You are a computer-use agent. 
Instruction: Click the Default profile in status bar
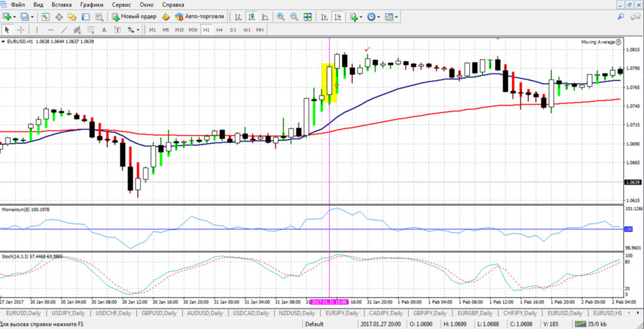tap(314, 325)
